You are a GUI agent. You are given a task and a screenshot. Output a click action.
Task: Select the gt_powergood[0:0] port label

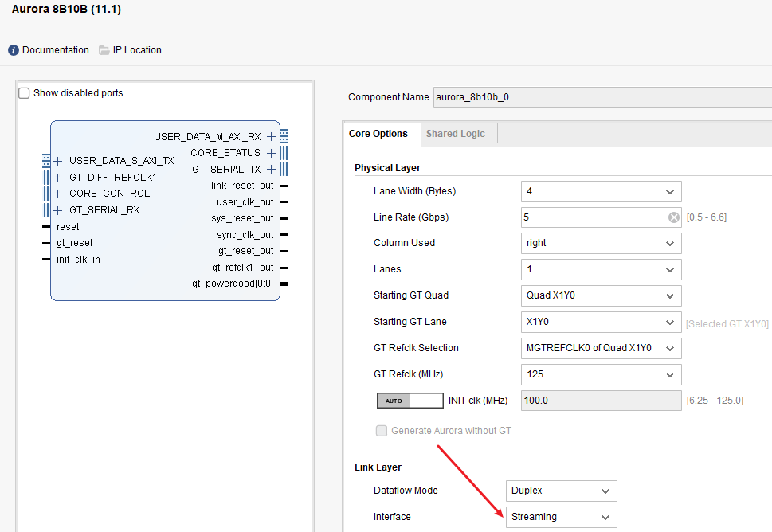tap(233, 284)
